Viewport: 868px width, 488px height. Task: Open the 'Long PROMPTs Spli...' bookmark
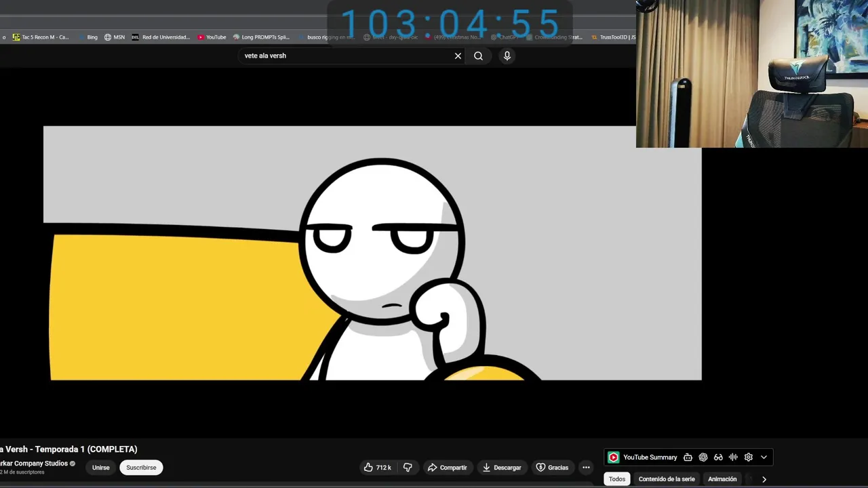click(x=261, y=37)
